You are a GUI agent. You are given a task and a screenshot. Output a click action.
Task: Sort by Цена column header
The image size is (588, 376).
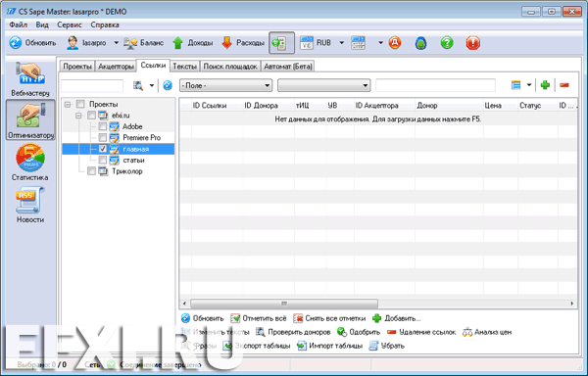tap(501, 106)
